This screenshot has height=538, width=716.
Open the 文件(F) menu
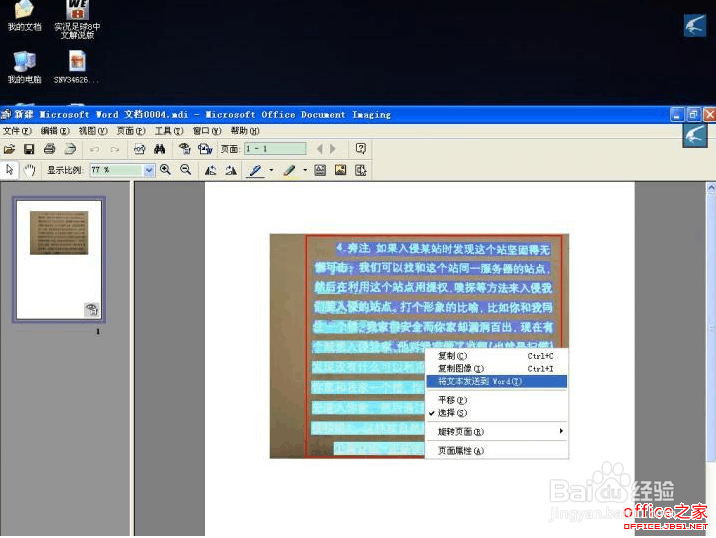tap(17, 131)
